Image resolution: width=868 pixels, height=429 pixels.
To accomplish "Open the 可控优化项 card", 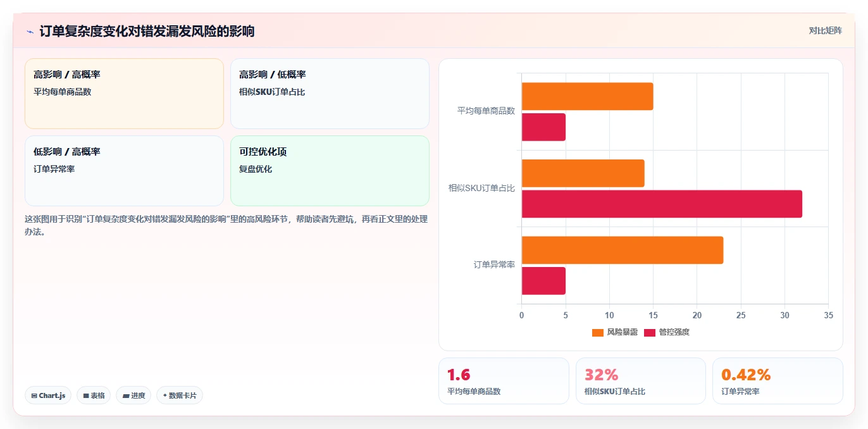I will tap(330, 171).
